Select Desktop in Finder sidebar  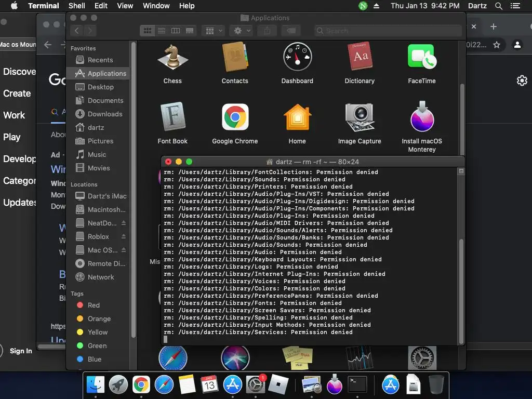(x=98, y=87)
